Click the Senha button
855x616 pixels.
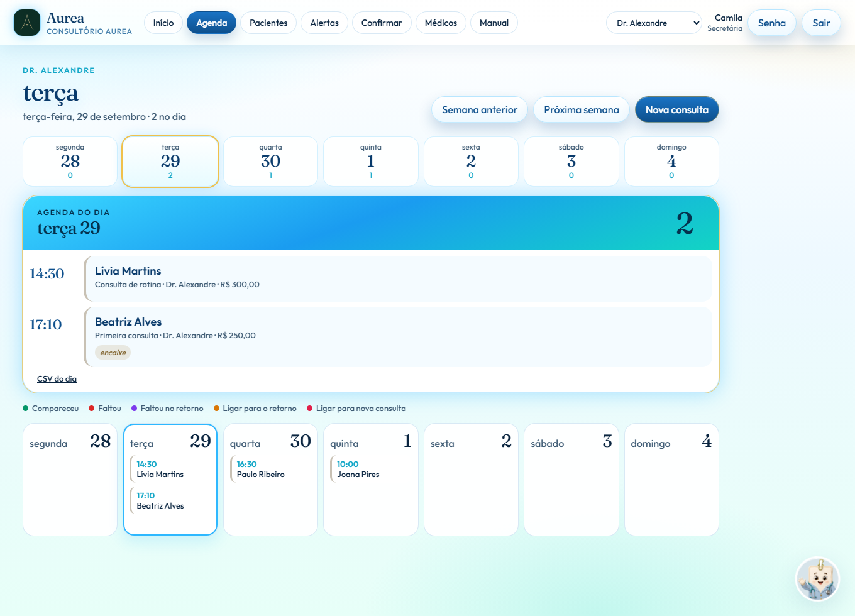772,23
